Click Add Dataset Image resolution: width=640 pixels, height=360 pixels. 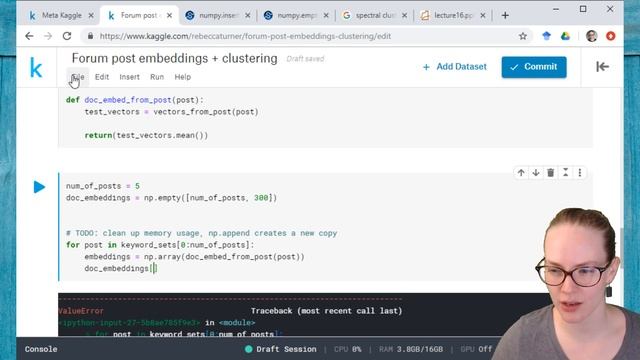click(x=455, y=67)
